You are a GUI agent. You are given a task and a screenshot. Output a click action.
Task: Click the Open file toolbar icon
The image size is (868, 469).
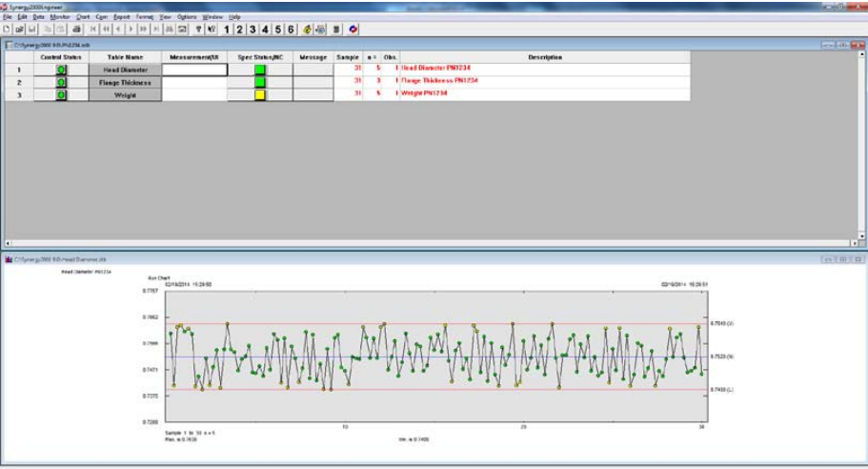coord(19,29)
